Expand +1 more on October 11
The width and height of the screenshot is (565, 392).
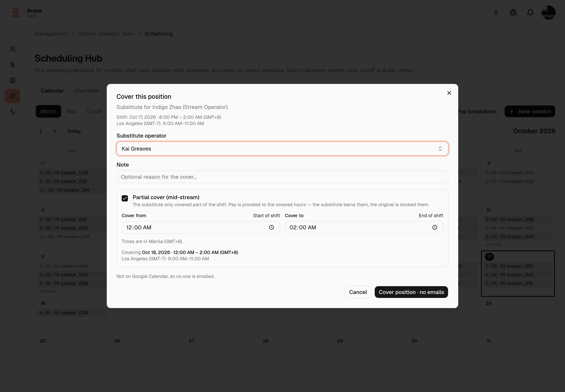48,291
